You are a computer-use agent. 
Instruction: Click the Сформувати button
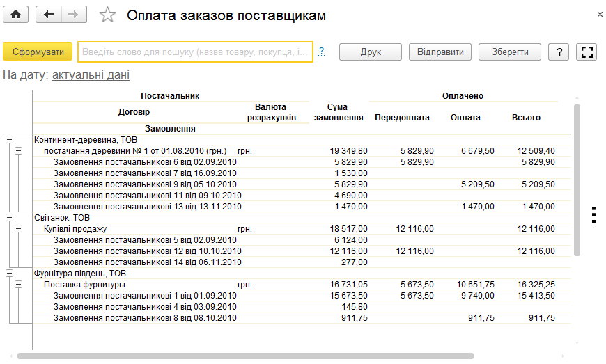[38, 52]
